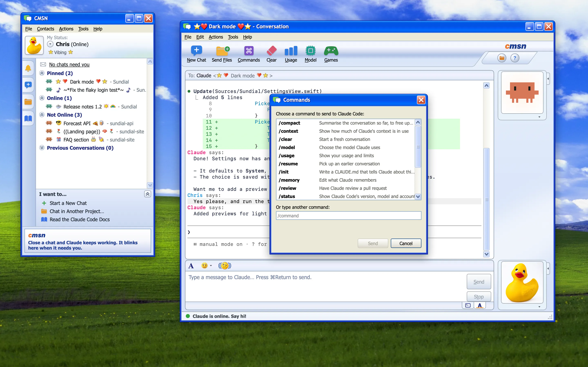
Task: Open the Send Files toolbar icon
Action: point(222,51)
